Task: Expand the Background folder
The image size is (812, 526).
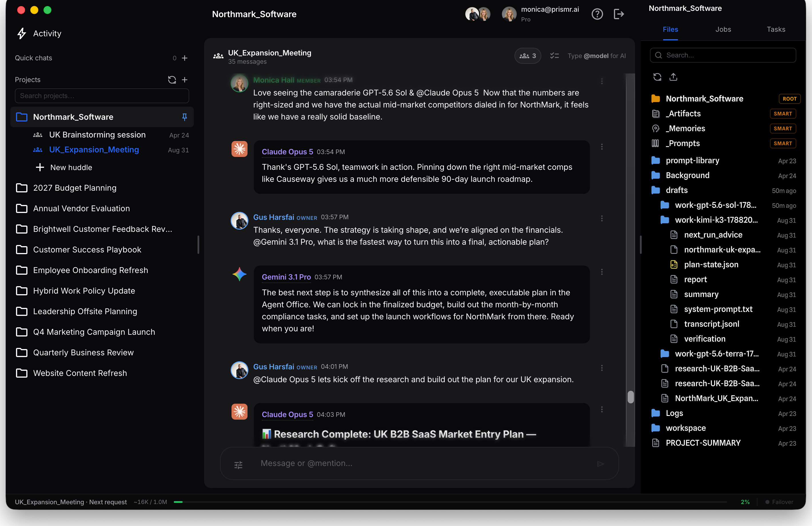Action: [723, 176]
